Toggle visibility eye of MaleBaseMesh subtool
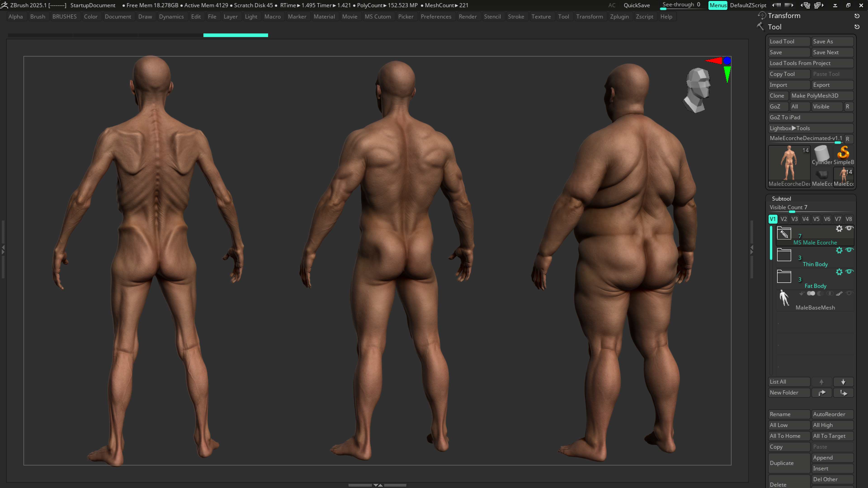868x488 pixels. point(849,293)
